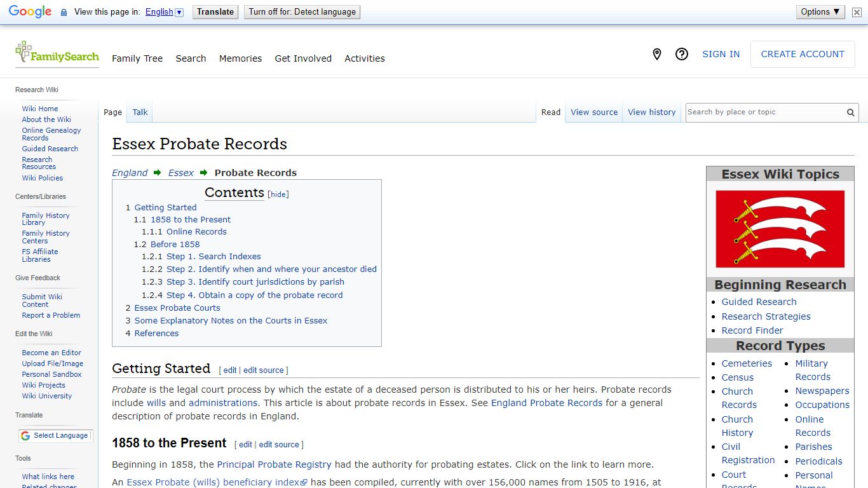Open England Probate Records link
The image size is (868, 488).
pos(546,403)
